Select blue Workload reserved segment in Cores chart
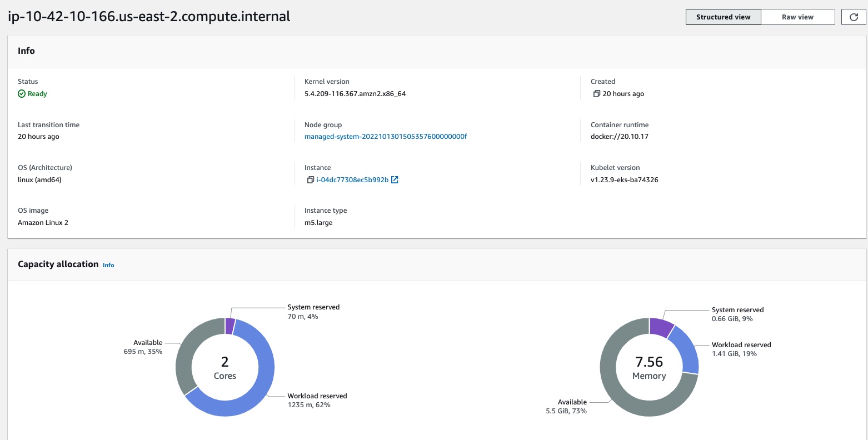The height and width of the screenshot is (440, 868). coord(261,378)
